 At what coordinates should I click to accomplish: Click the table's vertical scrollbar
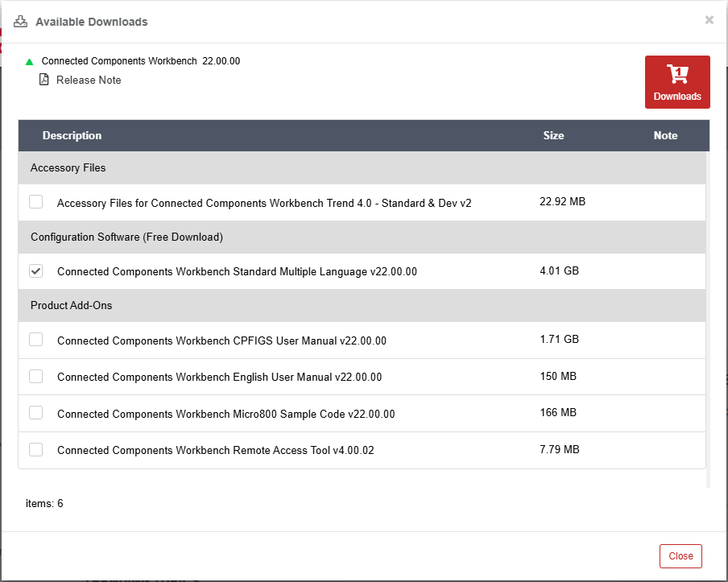(708, 320)
